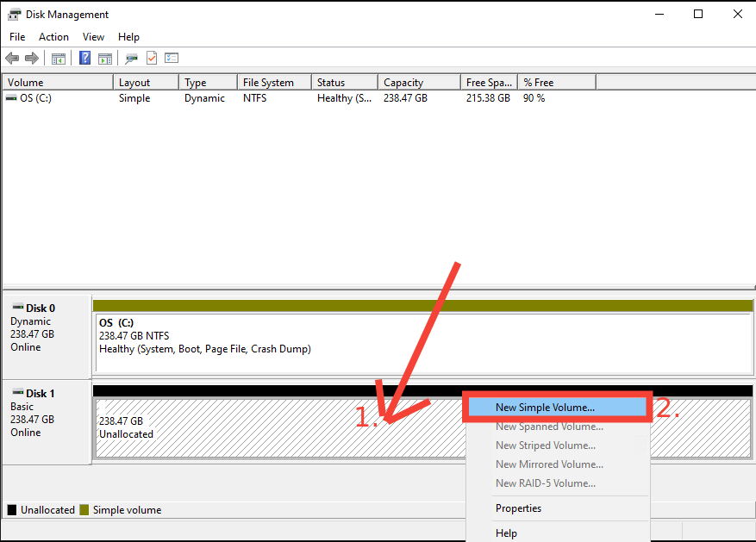Click the Back navigation arrow icon
Image resolution: width=756 pixels, height=542 pixels.
[x=12, y=58]
